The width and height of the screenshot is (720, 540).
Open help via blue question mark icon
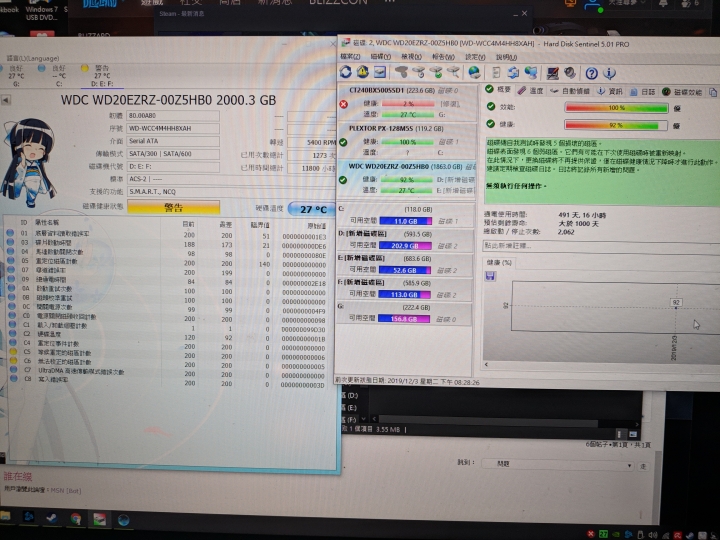[591, 73]
